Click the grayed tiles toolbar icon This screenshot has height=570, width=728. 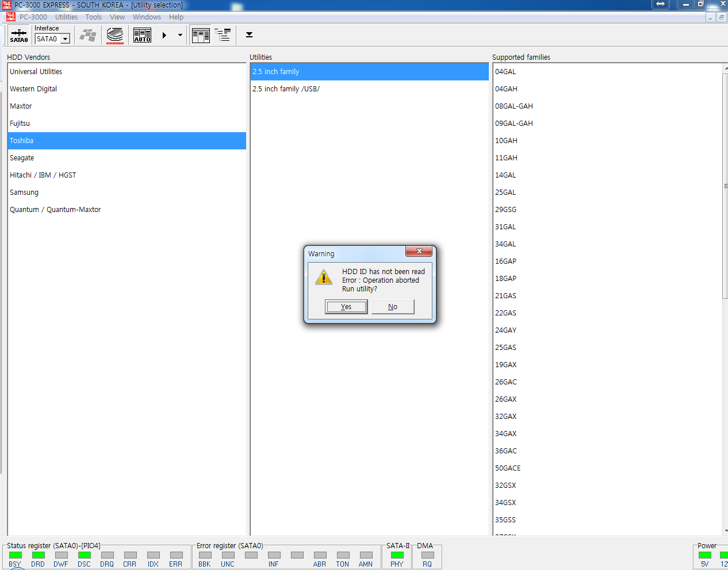[88, 36]
